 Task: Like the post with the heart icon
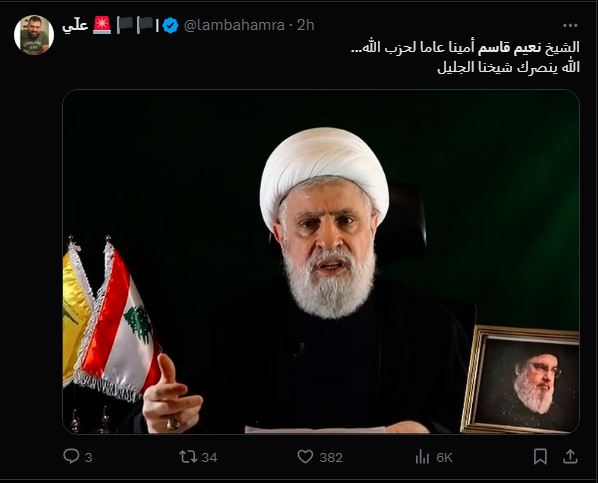305,457
